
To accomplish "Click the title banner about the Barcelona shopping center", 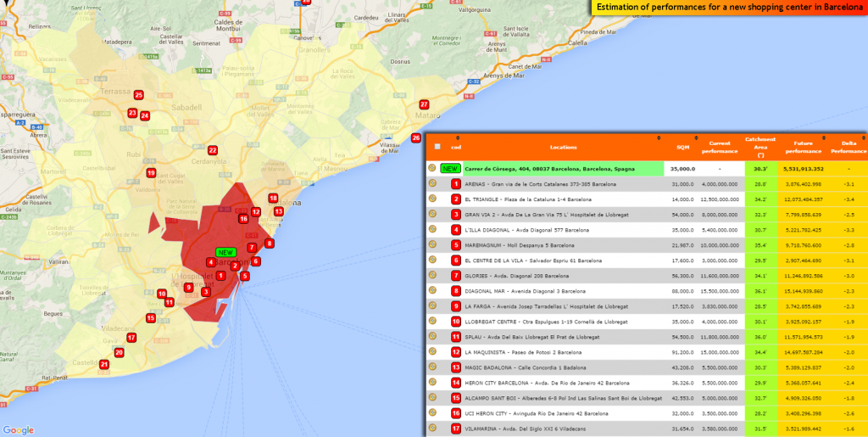I will 728,8.
